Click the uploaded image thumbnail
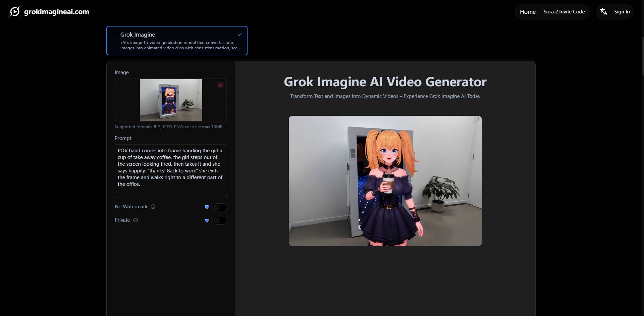 [x=171, y=100]
